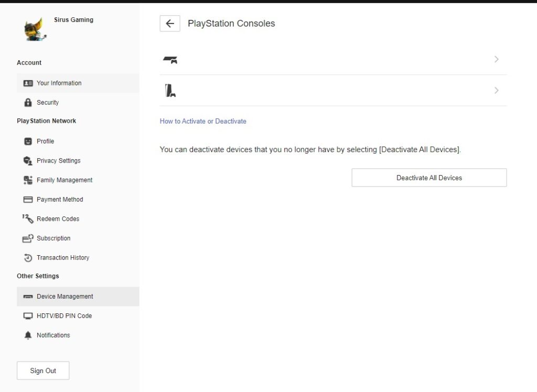Go to Redeem Codes
The height and width of the screenshot is (392, 537).
pos(78,219)
